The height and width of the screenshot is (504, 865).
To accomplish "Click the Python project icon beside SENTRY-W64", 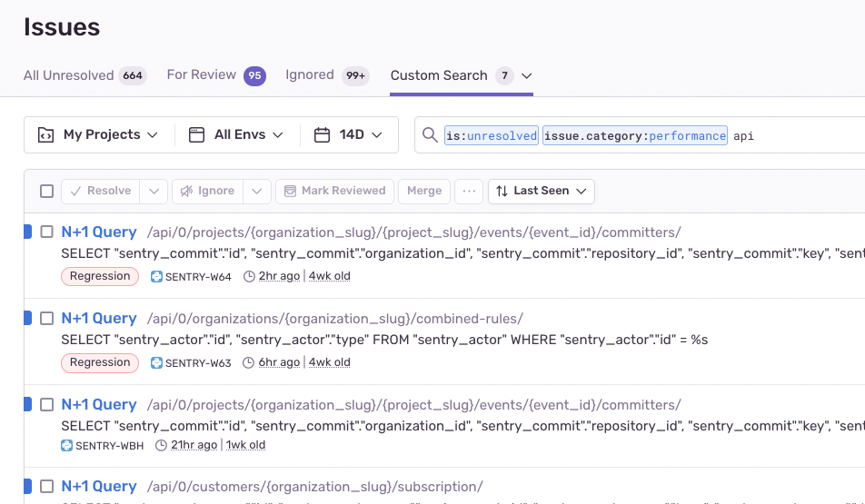I will tap(156, 277).
